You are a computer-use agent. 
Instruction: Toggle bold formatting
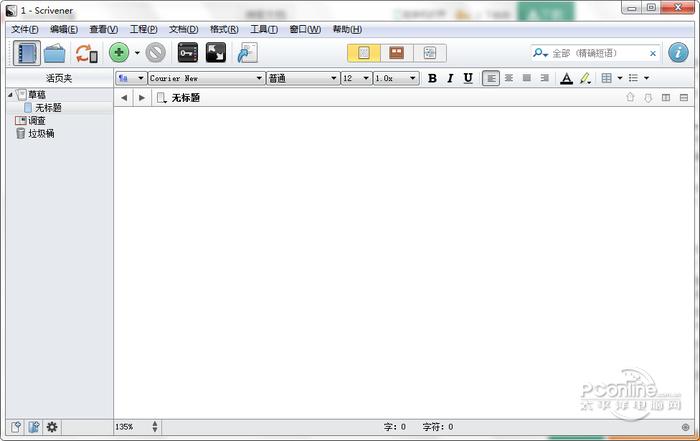coord(432,78)
